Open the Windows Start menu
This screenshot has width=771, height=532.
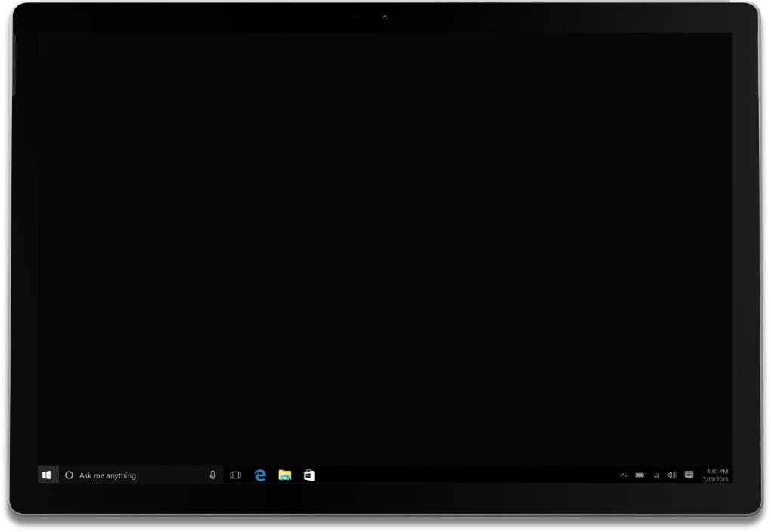47,475
